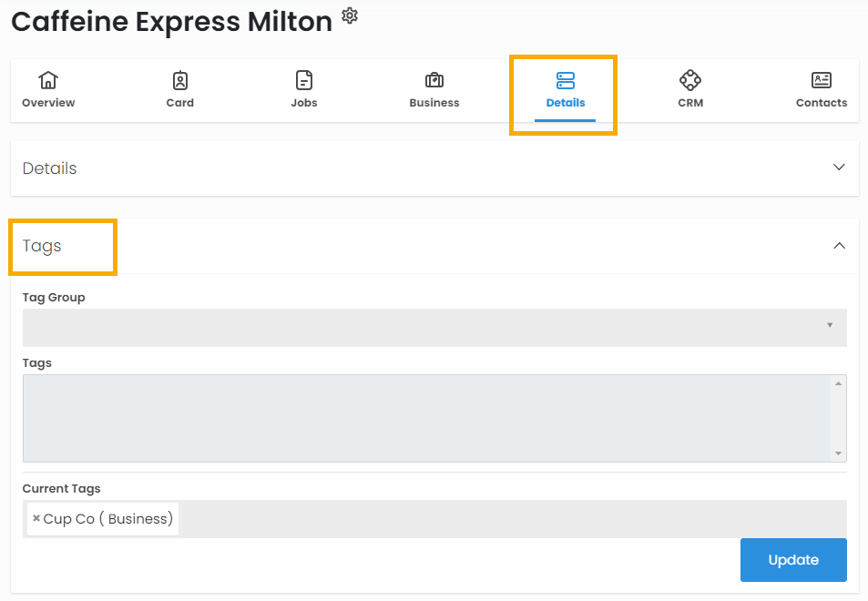Click the Tags section heading text
The width and height of the screenshot is (868, 601).
42,246
